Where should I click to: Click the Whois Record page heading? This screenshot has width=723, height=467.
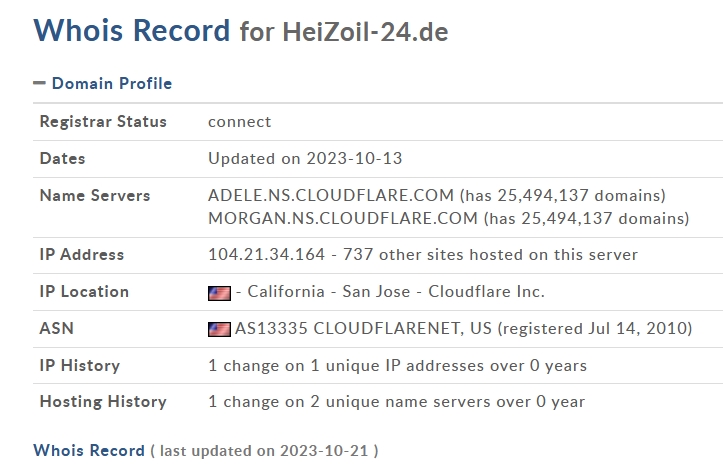(x=132, y=30)
